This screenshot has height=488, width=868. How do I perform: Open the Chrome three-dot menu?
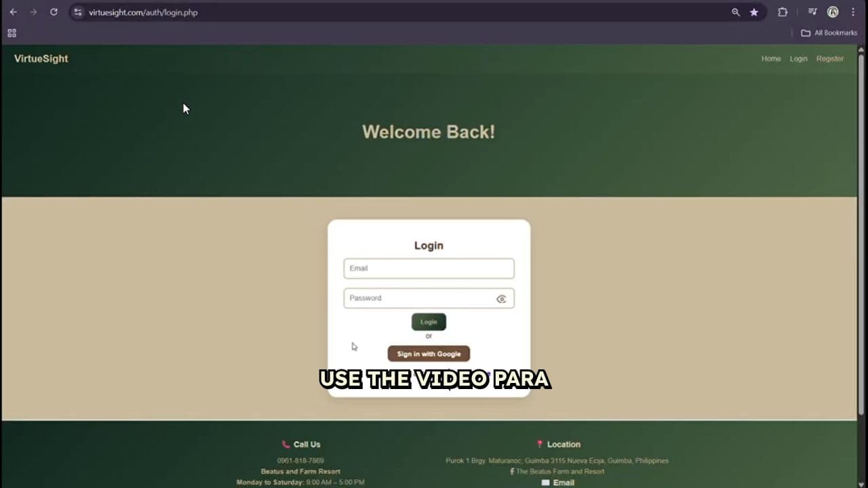(853, 12)
